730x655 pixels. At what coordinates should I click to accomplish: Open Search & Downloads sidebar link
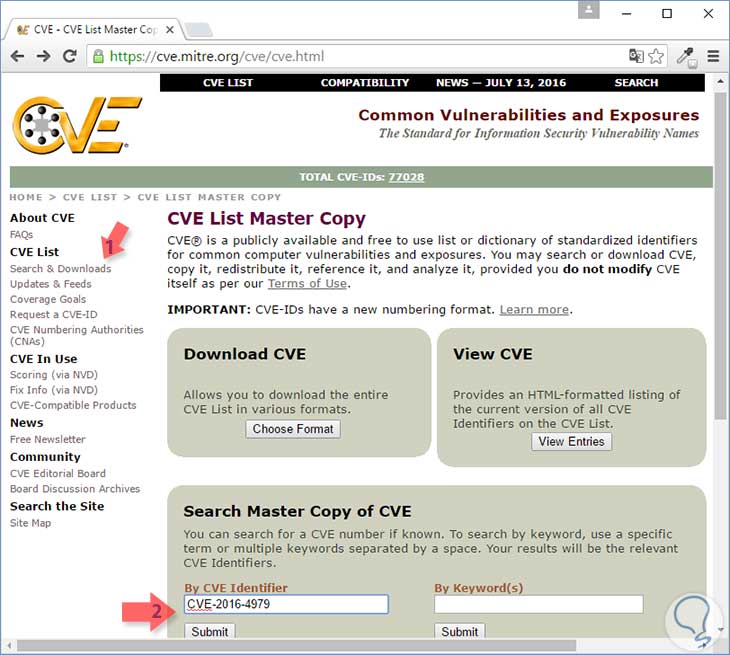point(61,269)
